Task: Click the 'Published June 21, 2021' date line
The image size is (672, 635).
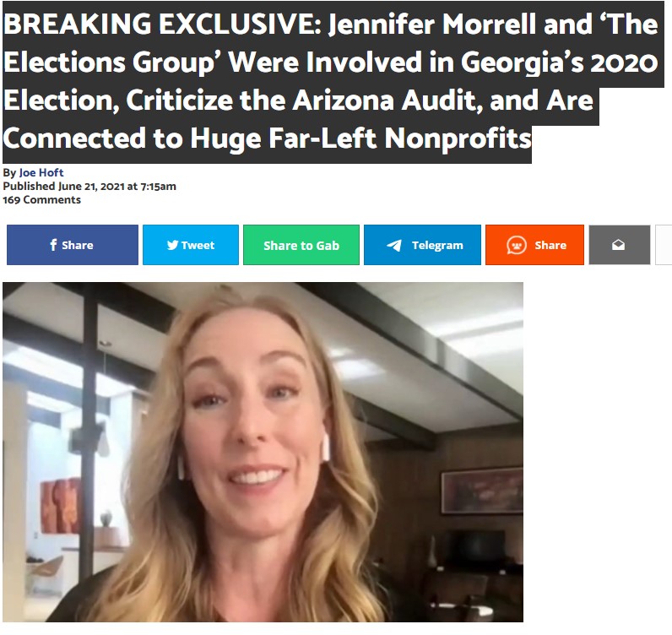Action: click(x=89, y=186)
